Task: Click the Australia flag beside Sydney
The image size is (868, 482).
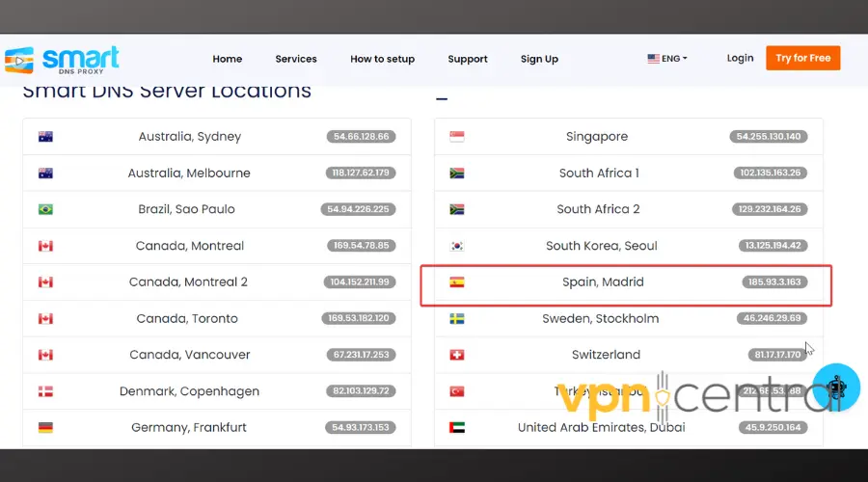Action: point(45,137)
